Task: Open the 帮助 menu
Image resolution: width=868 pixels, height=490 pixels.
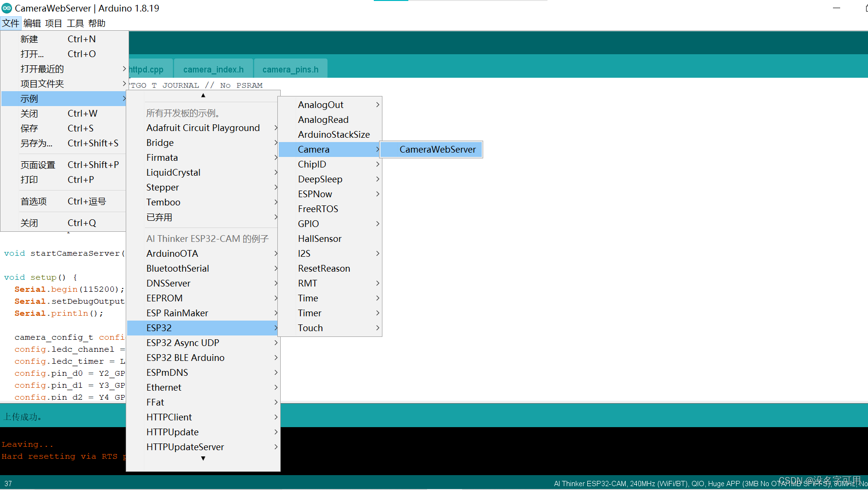Action: click(x=97, y=23)
